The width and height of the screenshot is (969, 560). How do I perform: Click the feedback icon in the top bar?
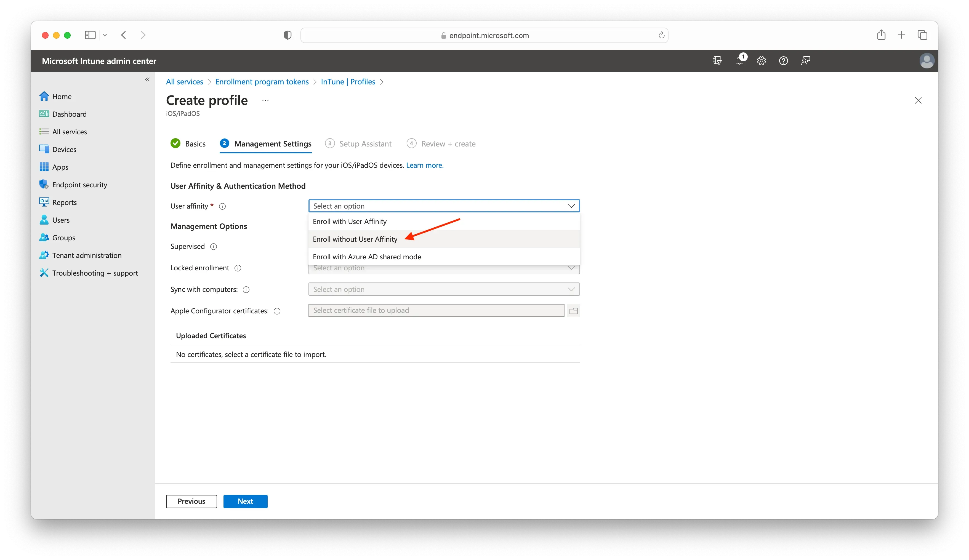pos(805,60)
